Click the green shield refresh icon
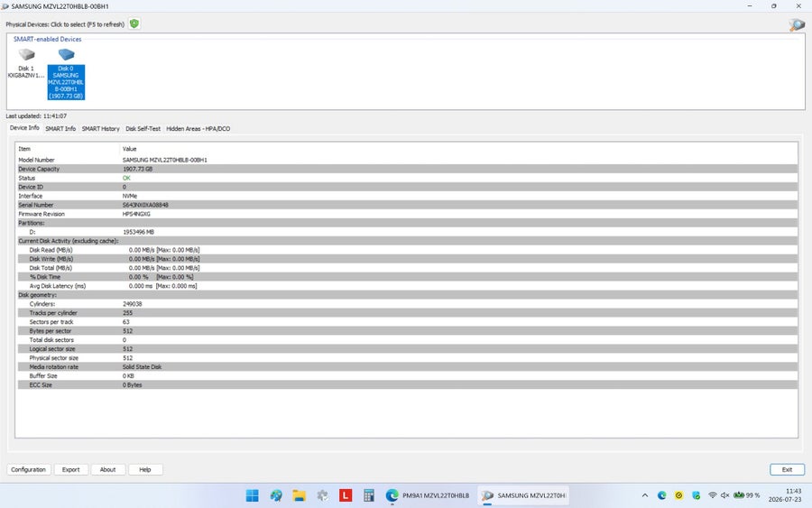Image resolution: width=812 pixels, height=508 pixels. (x=134, y=23)
